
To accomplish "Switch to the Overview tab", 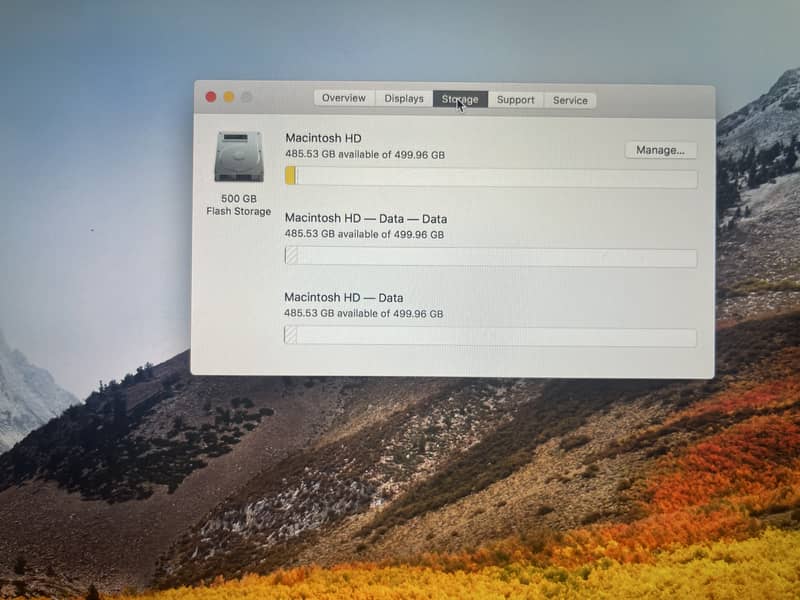I will click(344, 98).
